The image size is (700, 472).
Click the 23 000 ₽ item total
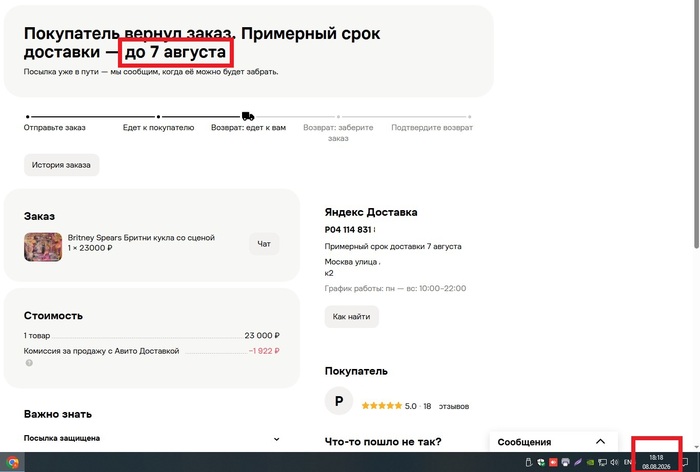pos(262,335)
